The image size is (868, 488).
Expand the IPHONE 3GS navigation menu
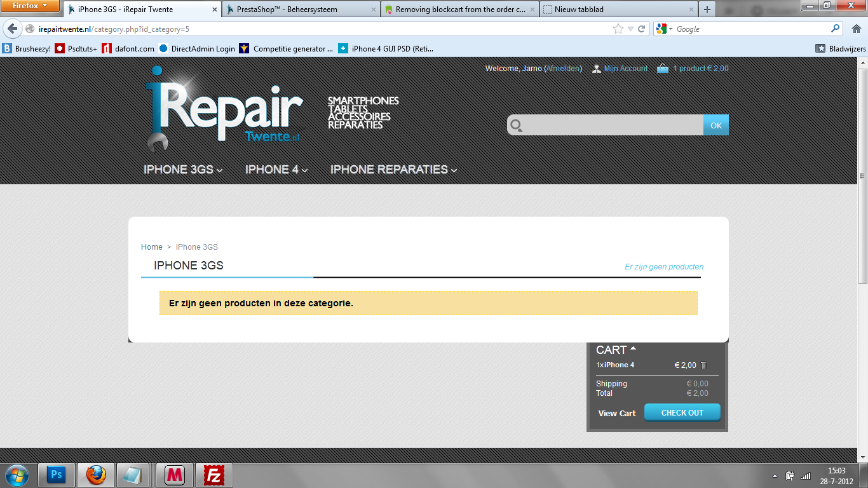(183, 170)
